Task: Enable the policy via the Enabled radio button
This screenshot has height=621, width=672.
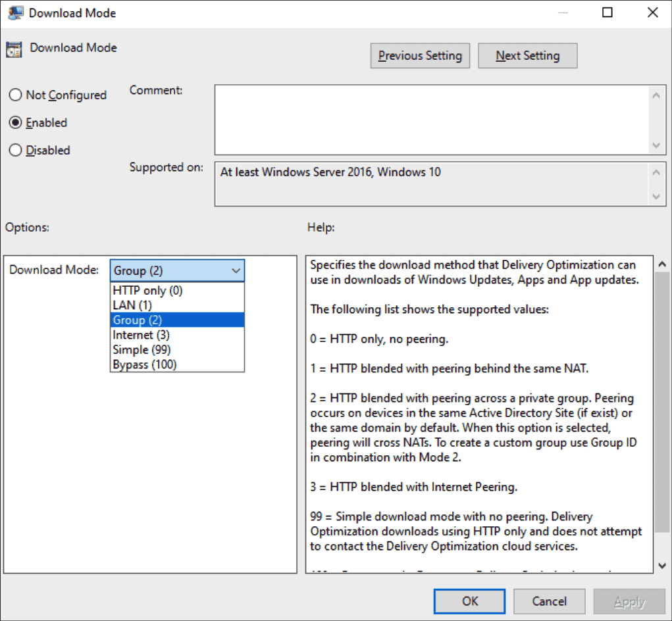Action: pyautogui.click(x=15, y=122)
